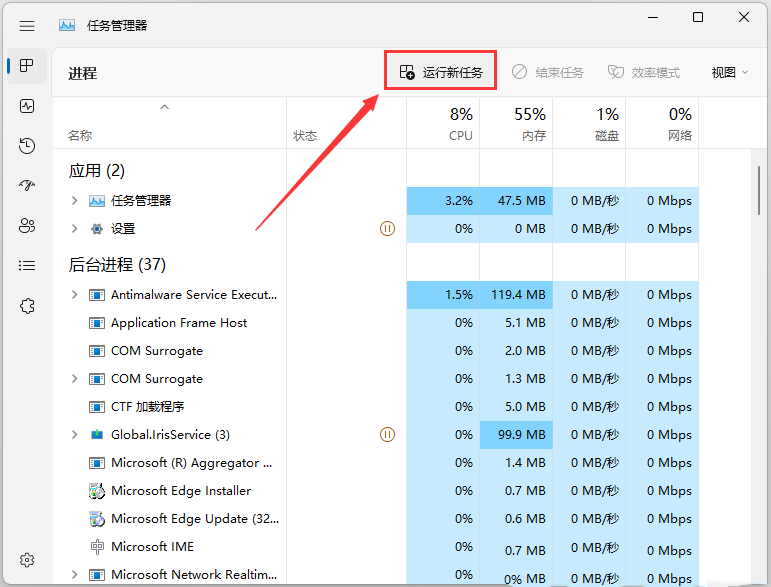This screenshot has height=587, width=771.
Task: Select the Application Frame Host process
Action: pyautogui.click(x=376, y=323)
